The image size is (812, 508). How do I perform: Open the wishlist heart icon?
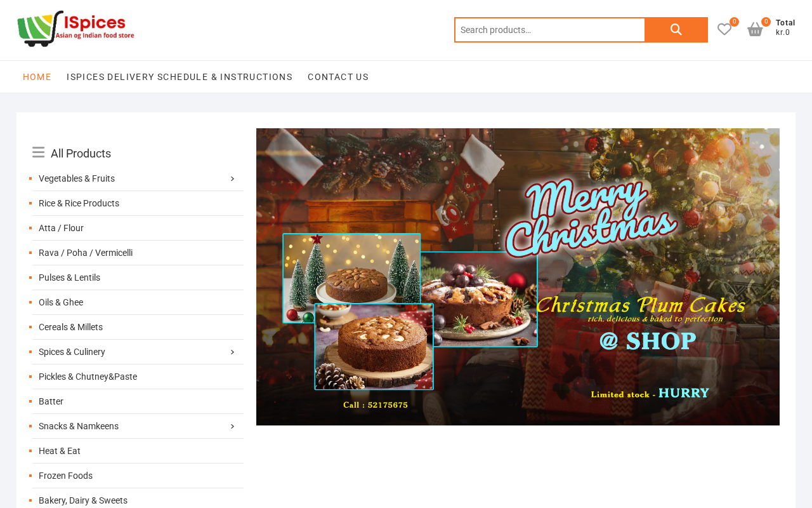(724, 29)
